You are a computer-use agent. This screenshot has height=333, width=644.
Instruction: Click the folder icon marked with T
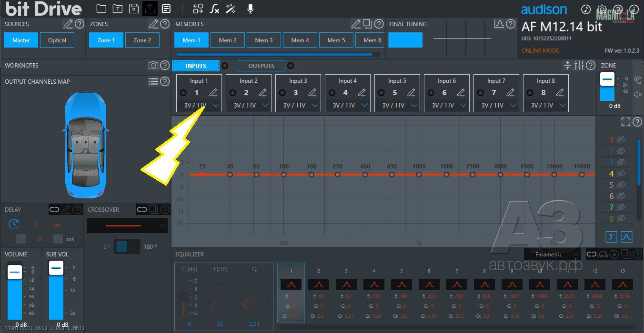(117, 9)
